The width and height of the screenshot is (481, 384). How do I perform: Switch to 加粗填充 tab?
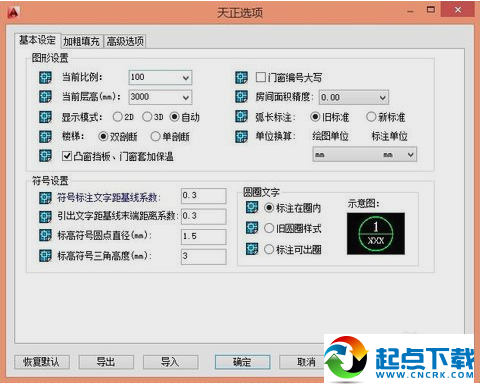coord(81,41)
